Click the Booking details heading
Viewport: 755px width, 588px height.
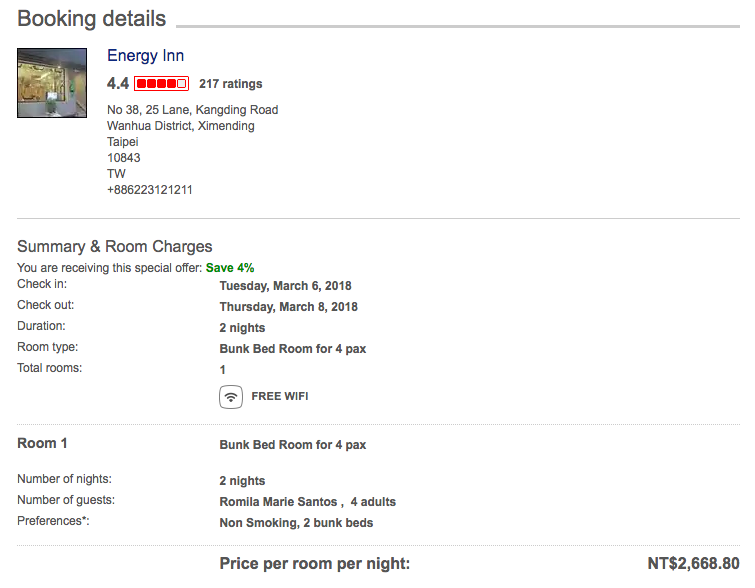[92, 19]
